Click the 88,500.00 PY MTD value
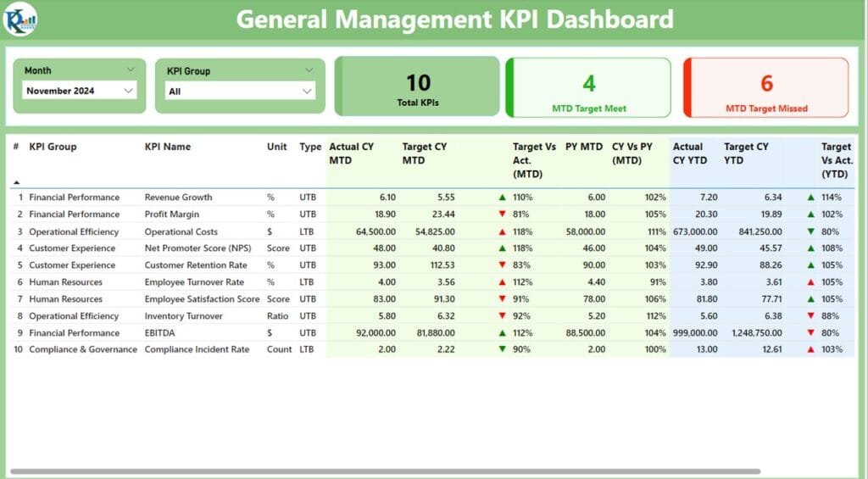The image size is (868, 479). (x=586, y=333)
